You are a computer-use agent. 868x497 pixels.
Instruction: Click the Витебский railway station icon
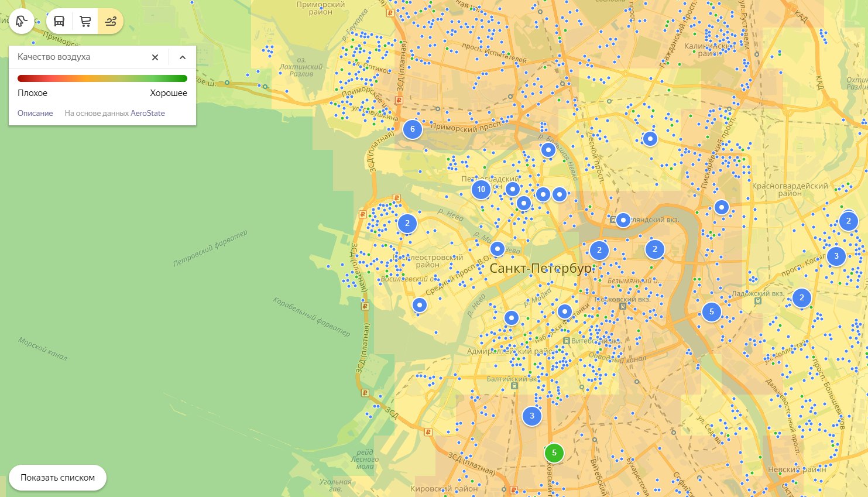(x=567, y=341)
